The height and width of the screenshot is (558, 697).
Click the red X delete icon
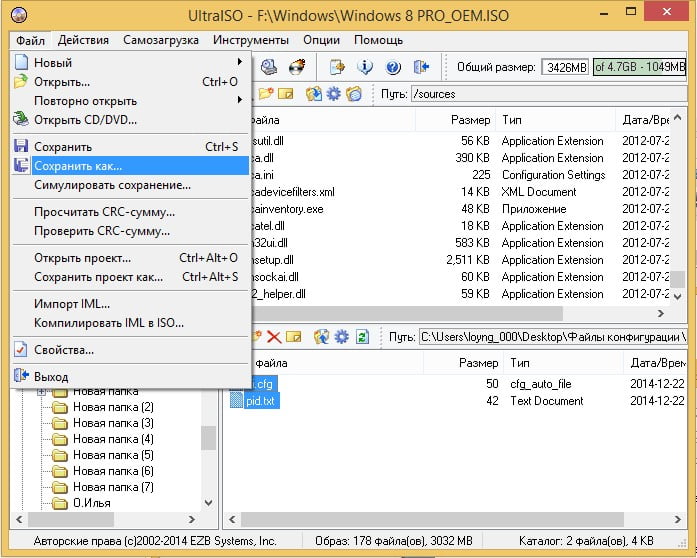(273, 337)
